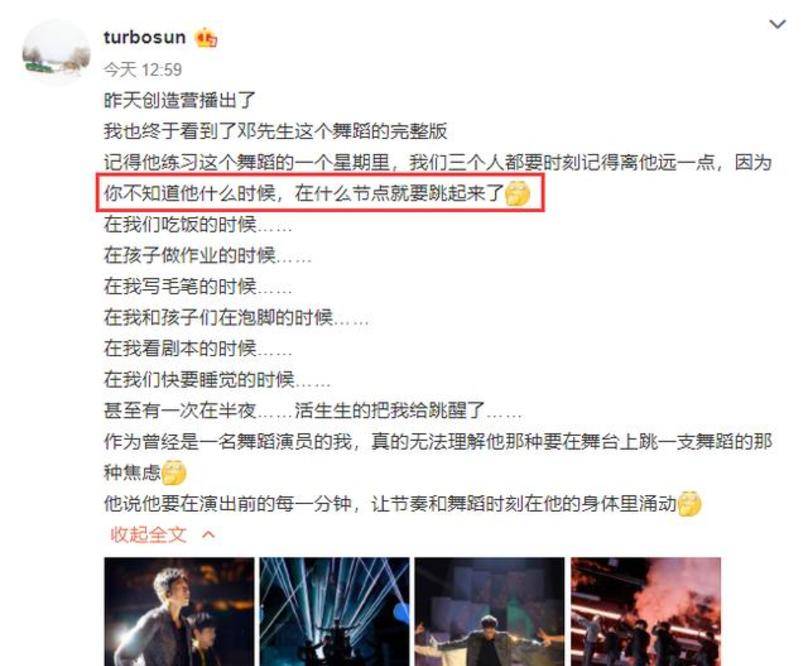Collapse the post with 收起全文
808x666 pixels.
[x=148, y=535]
